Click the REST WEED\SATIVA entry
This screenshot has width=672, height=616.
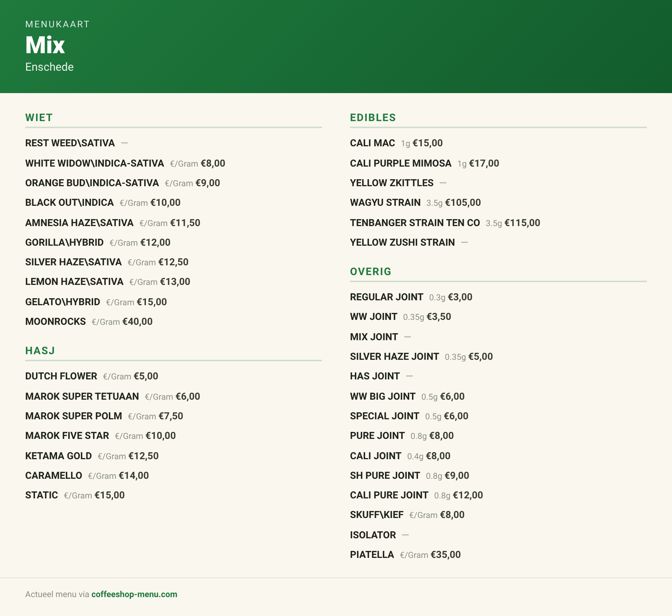pos(70,143)
